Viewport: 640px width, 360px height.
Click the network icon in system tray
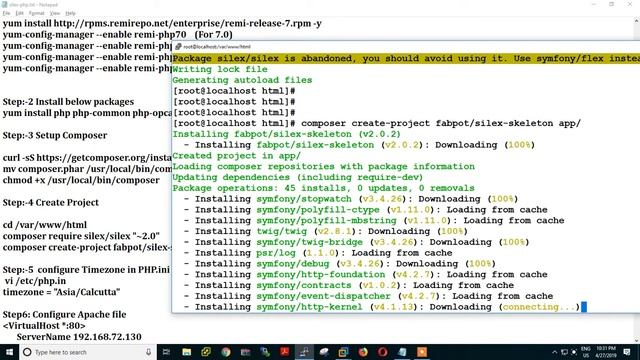(564, 352)
